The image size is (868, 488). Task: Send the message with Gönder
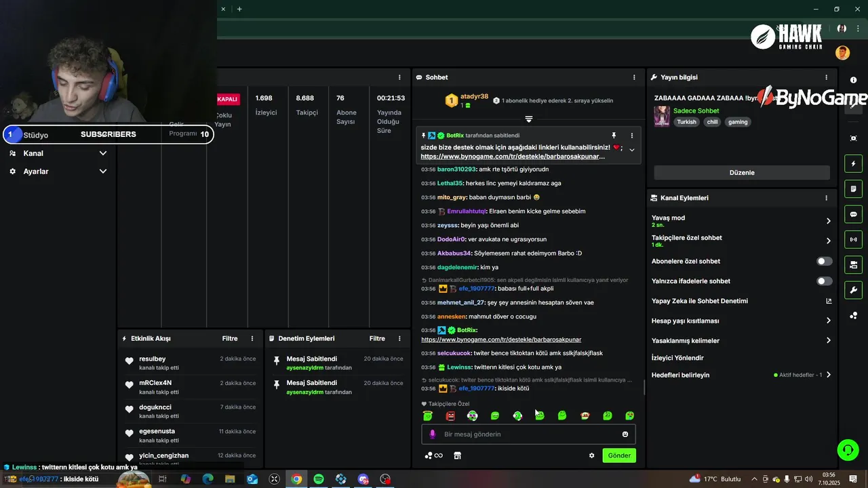point(619,455)
